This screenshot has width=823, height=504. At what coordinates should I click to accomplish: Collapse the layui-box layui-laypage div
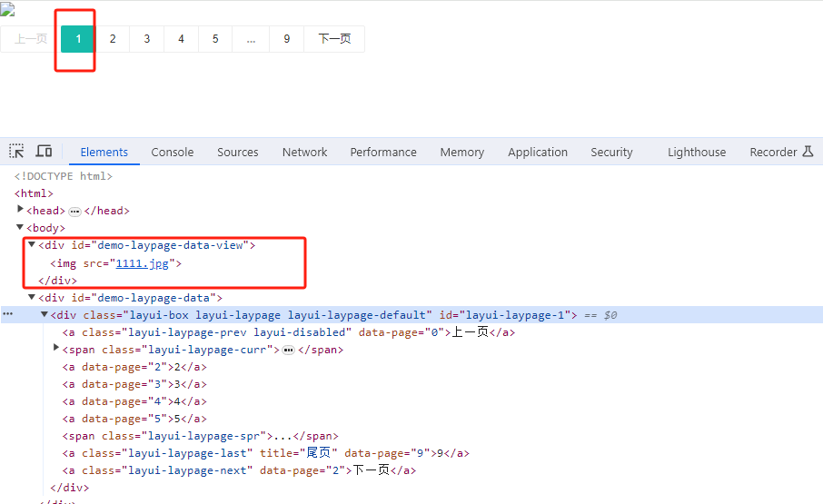pos(45,315)
